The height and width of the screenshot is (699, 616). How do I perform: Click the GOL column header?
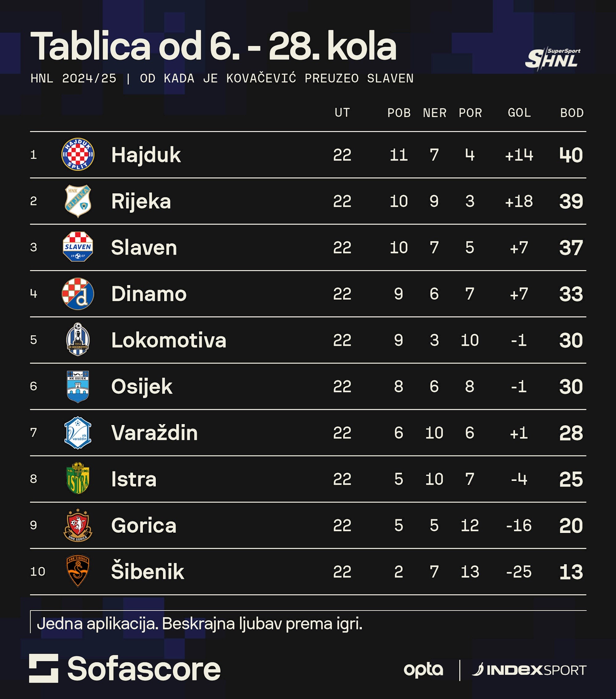(519, 113)
